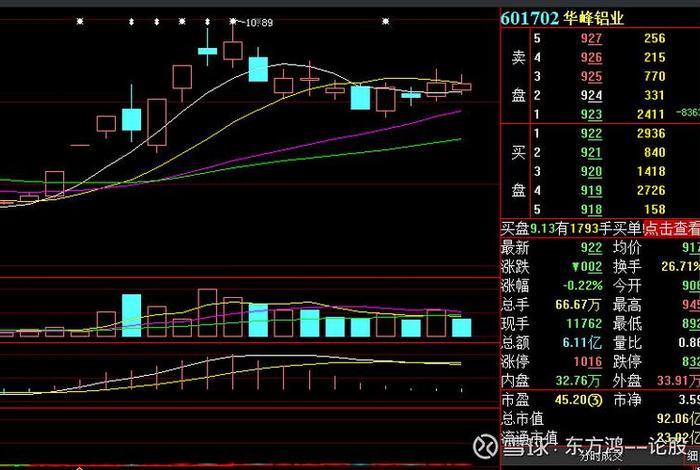Viewport: 700px width, 470px height.
Task: Click the tallest hollow red volume bar
Action: click(207, 313)
